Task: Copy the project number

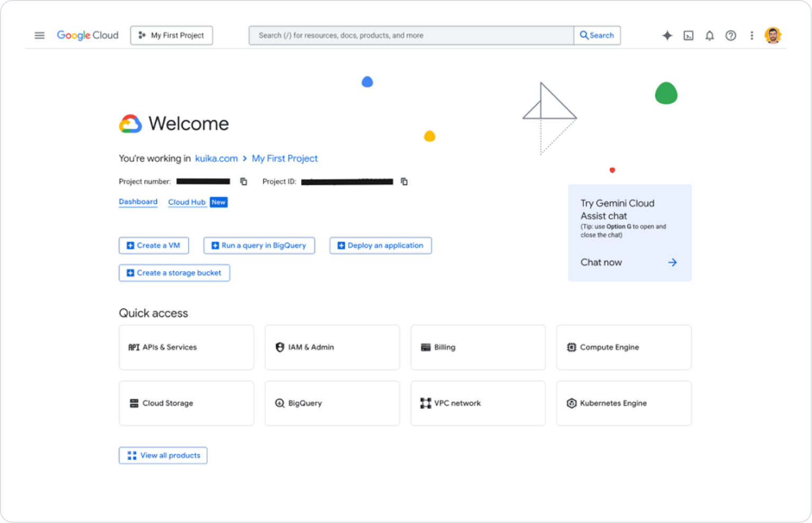Action: coord(244,182)
